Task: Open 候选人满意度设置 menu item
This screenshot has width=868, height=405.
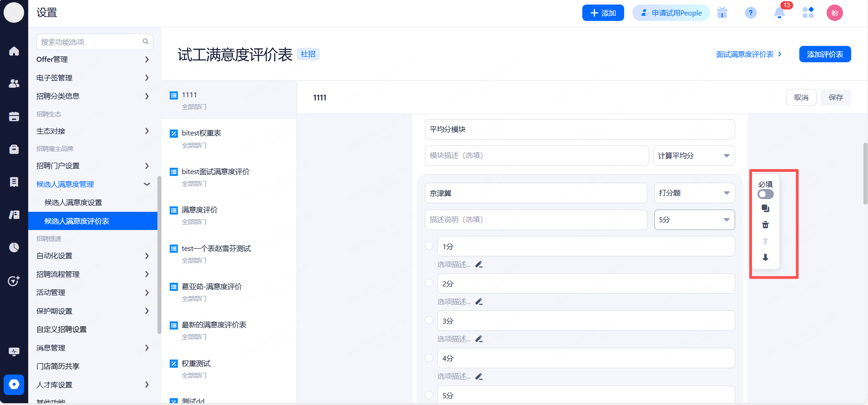Action: coord(73,203)
